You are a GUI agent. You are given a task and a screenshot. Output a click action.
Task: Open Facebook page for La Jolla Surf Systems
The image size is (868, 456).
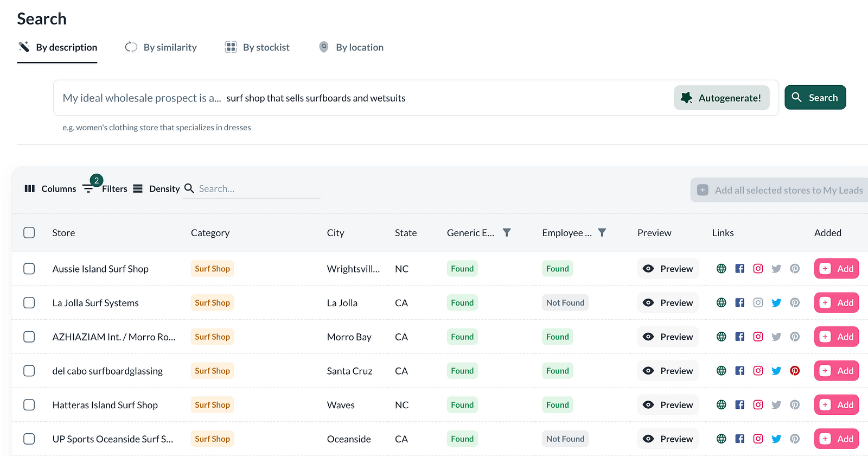(739, 303)
